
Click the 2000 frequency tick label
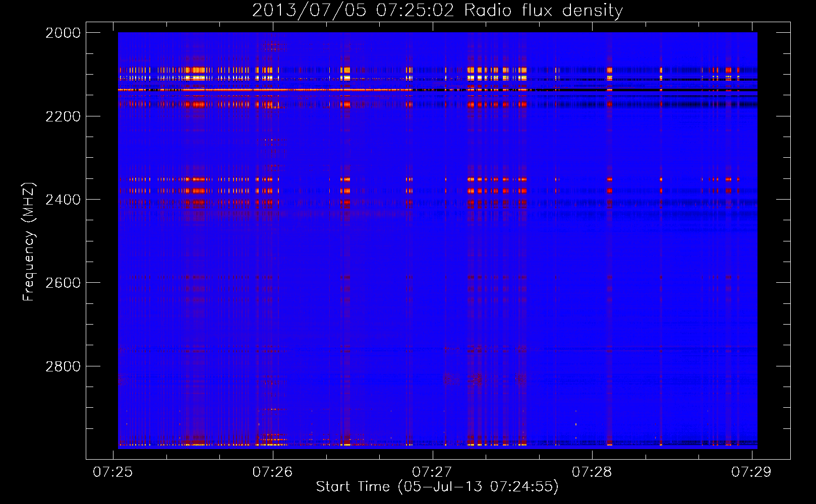tap(63, 33)
